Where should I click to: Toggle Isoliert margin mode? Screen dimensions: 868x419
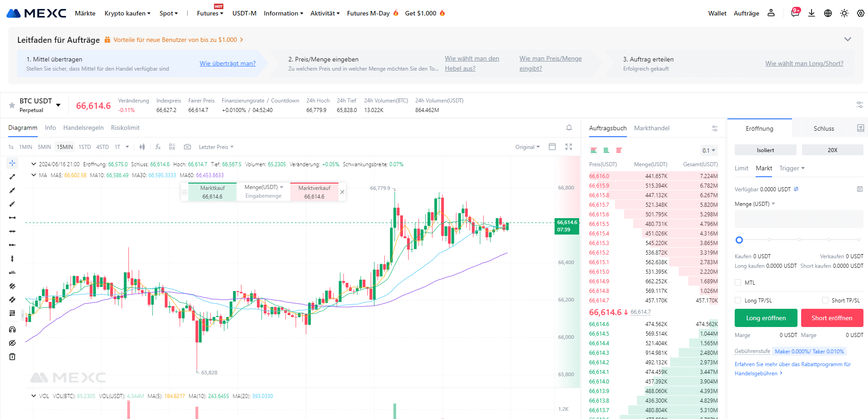(766, 150)
